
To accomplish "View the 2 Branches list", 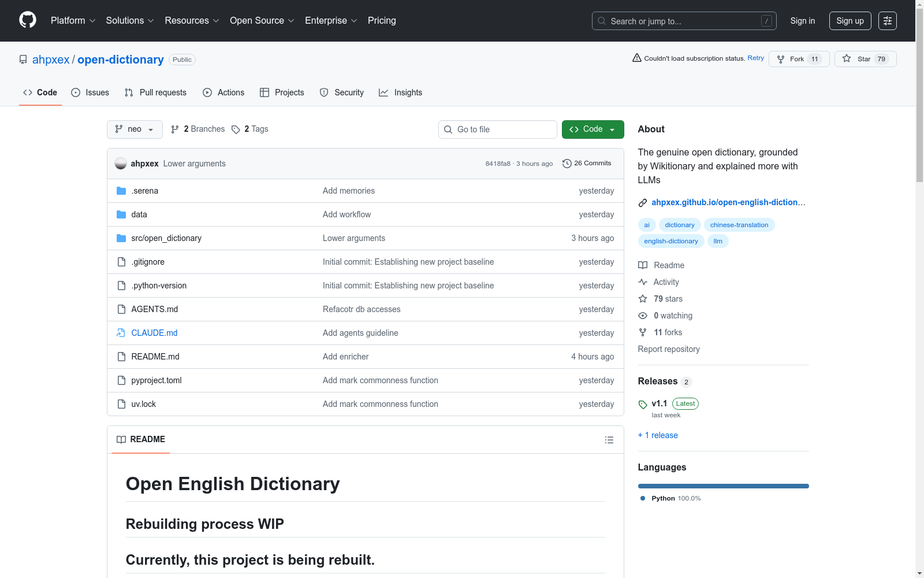I will click(x=198, y=129).
